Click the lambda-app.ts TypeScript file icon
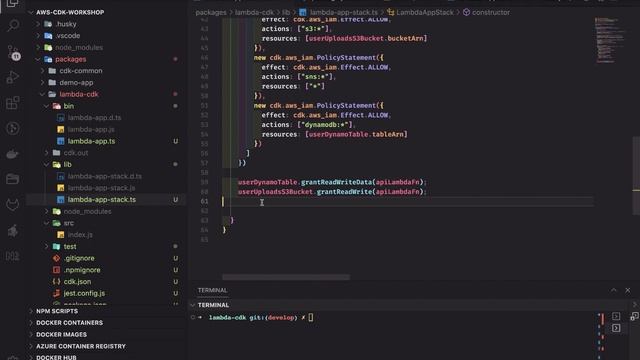The image size is (640, 360). (x=61, y=141)
